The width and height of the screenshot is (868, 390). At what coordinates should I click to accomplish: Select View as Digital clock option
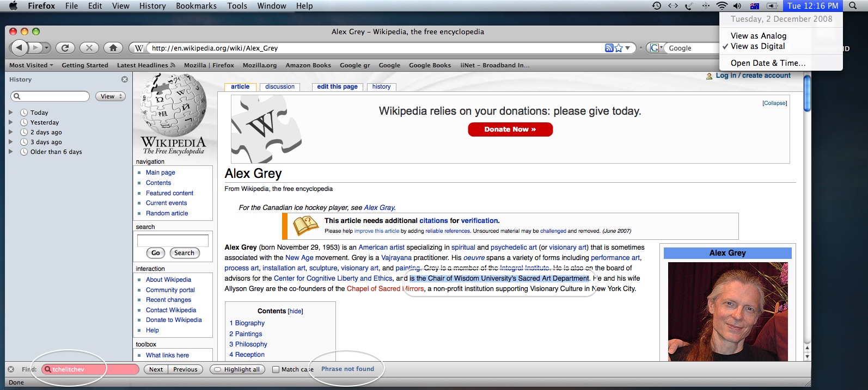pos(758,47)
